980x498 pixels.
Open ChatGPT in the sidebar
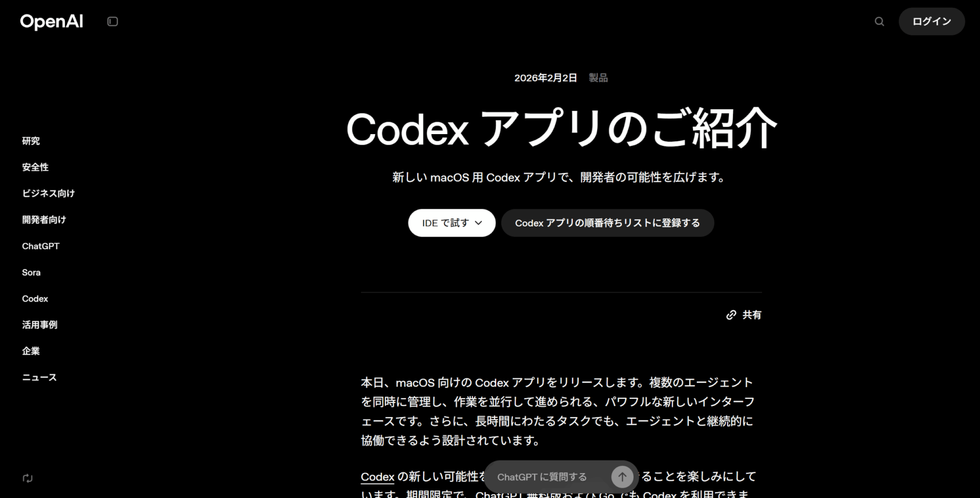click(41, 246)
